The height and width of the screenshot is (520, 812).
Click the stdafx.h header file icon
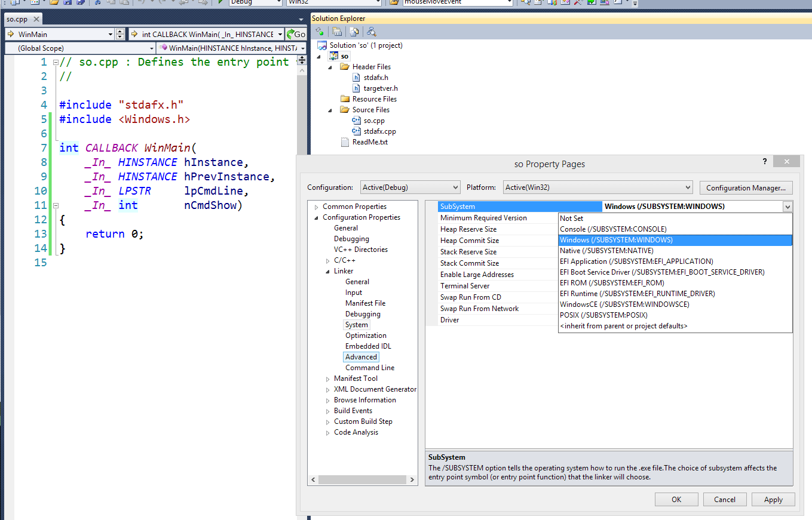(357, 78)
